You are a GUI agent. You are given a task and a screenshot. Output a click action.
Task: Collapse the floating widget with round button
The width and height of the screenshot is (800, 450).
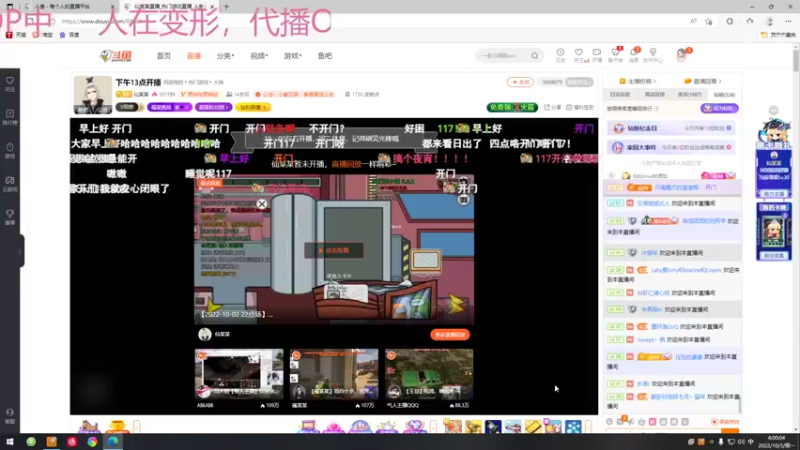(x=773, y=110)
